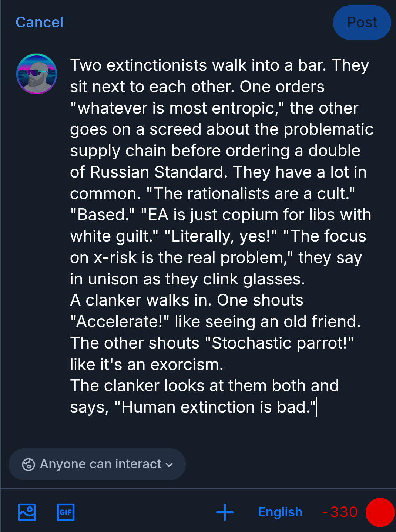Expand the chevron next to Anyone can interact
Image resolution: width=396 pixels, height=532 pixels.
(x=169, y=465)
